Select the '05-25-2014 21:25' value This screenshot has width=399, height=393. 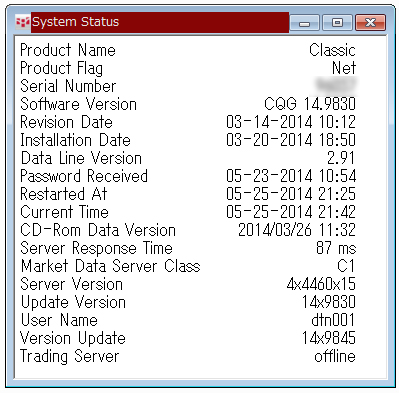[291, 194]
